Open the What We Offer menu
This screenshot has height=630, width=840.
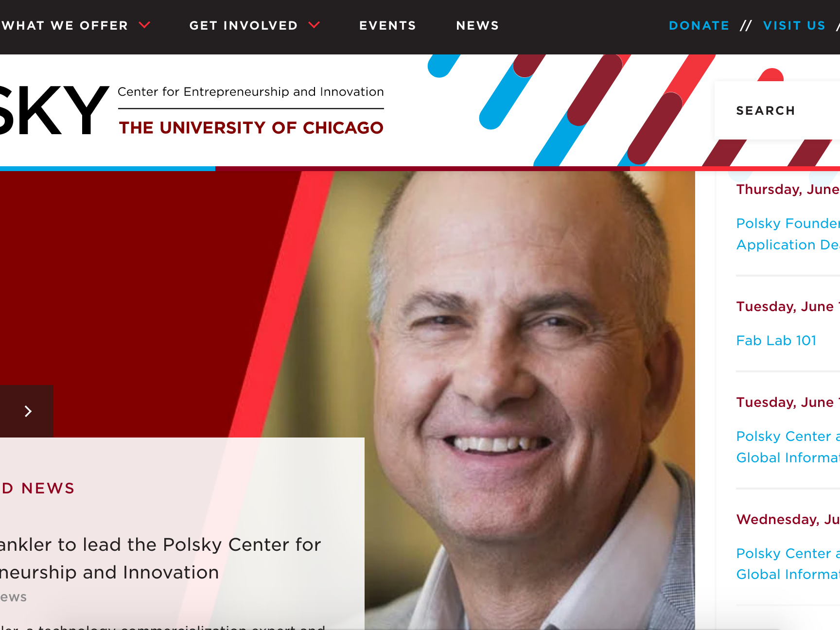pyautogui.click(x=65, y=25)
